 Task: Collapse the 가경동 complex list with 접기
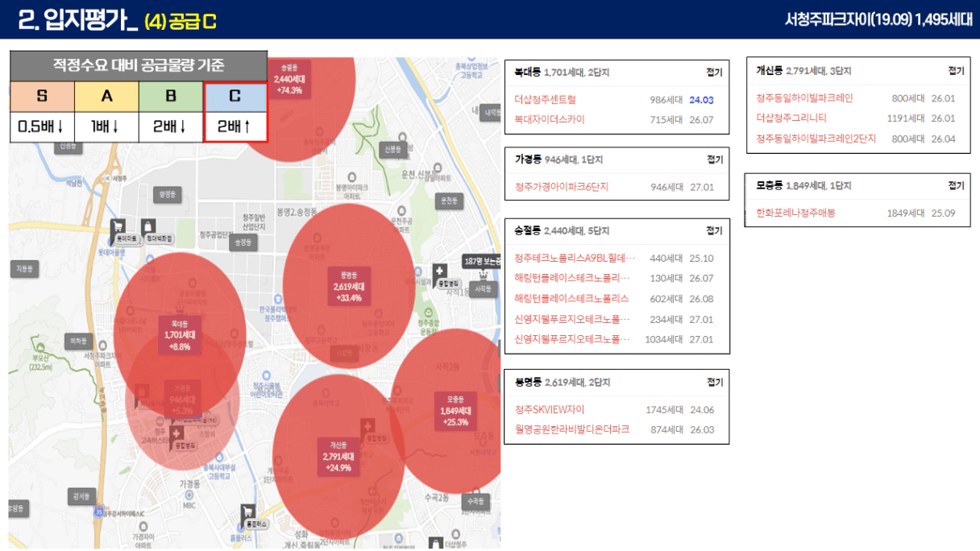tap(714, 159)
